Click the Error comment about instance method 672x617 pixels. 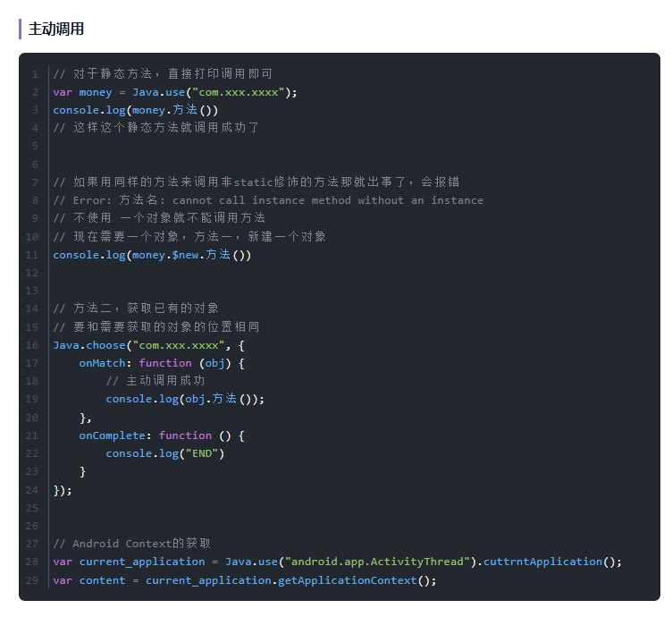(268, 200)
